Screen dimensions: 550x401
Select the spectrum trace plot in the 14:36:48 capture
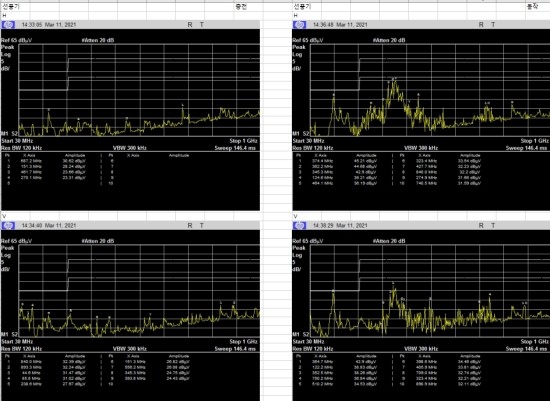[430, 90]
